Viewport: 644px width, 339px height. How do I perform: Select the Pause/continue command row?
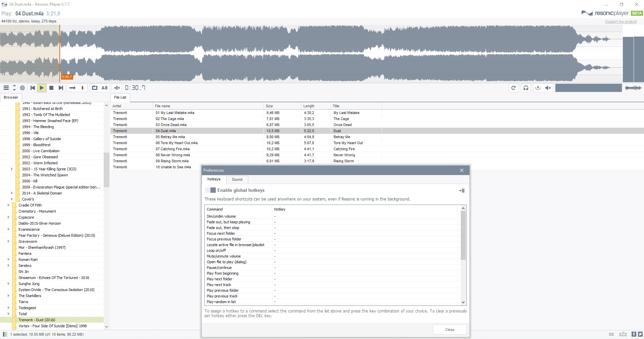pos(331,268)
